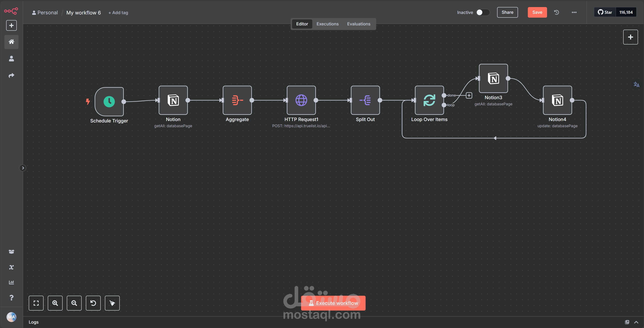Open the Help question mark icon

coord(11,297)
